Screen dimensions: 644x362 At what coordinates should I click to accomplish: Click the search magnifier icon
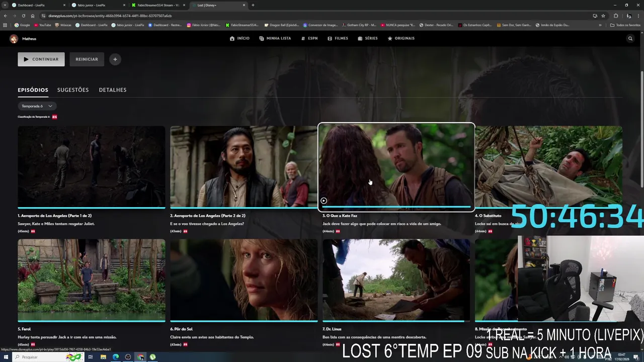pyautogui.click(x=630, y=39)
